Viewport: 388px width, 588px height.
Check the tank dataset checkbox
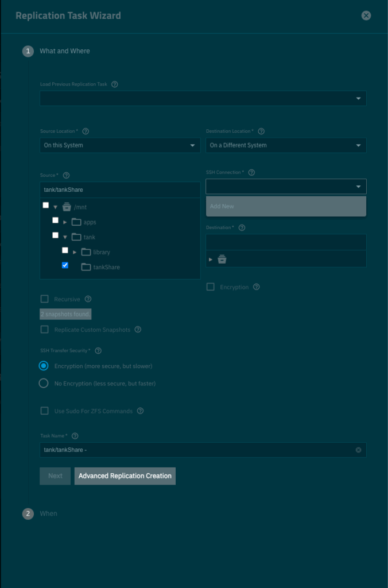[x=56, y=235]
